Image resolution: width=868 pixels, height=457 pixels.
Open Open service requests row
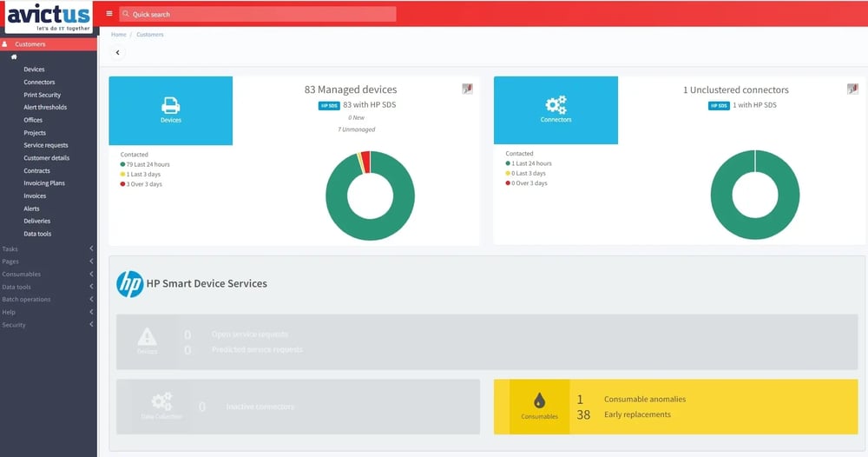pyautogui.click(x=250, y=334)
